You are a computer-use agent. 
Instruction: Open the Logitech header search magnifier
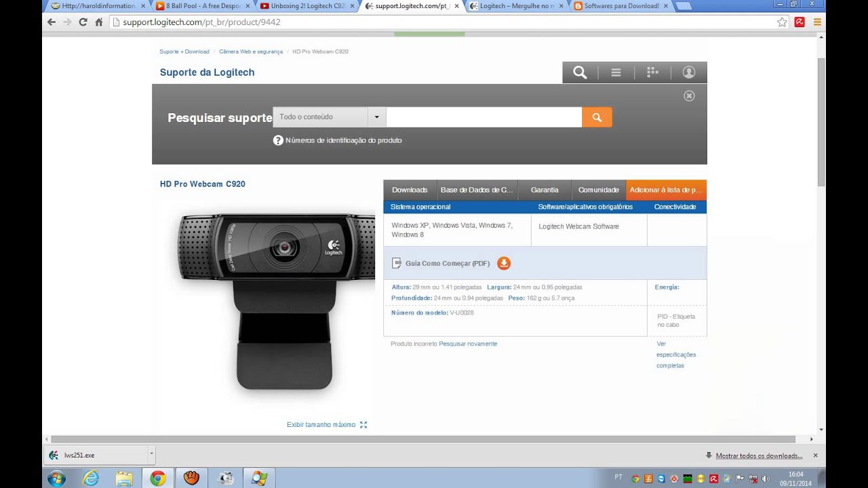click(x=580, y=73)
